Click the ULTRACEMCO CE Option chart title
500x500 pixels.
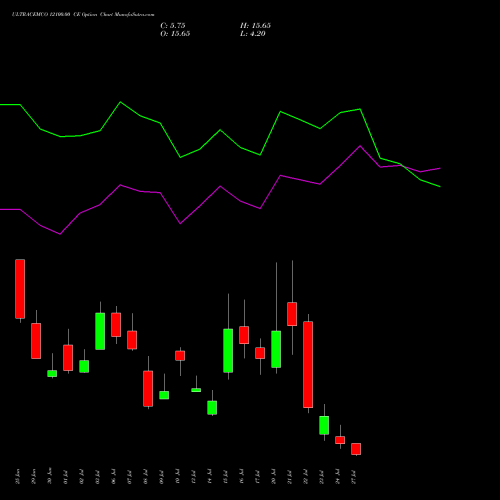tap(83, 15)
